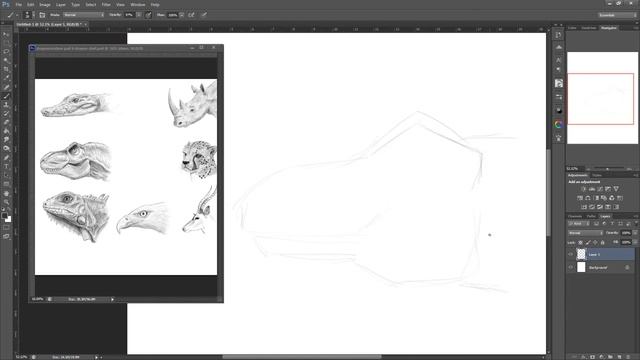Image resolution: width=640 pixels, height=360 pixels.
Task: Click the foreground color swatch
Action: tap(4, 215)
